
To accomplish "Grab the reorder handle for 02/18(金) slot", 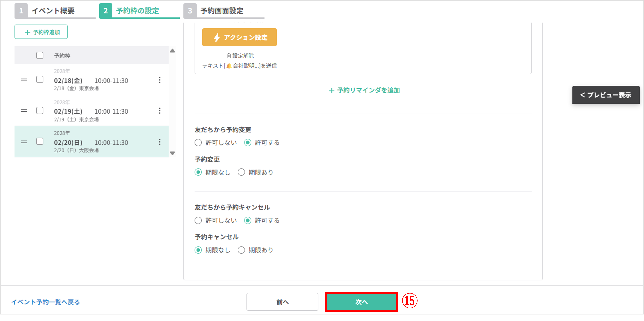I will [24, 80].
